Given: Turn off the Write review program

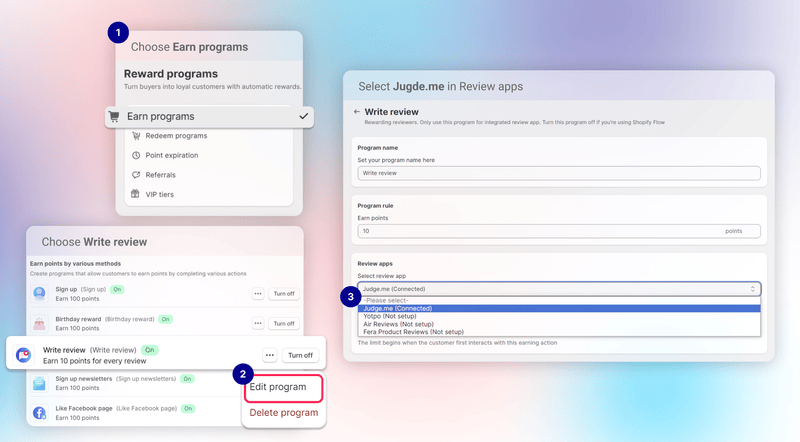Looking at the screenshot, I should click(x=300, y=355).
